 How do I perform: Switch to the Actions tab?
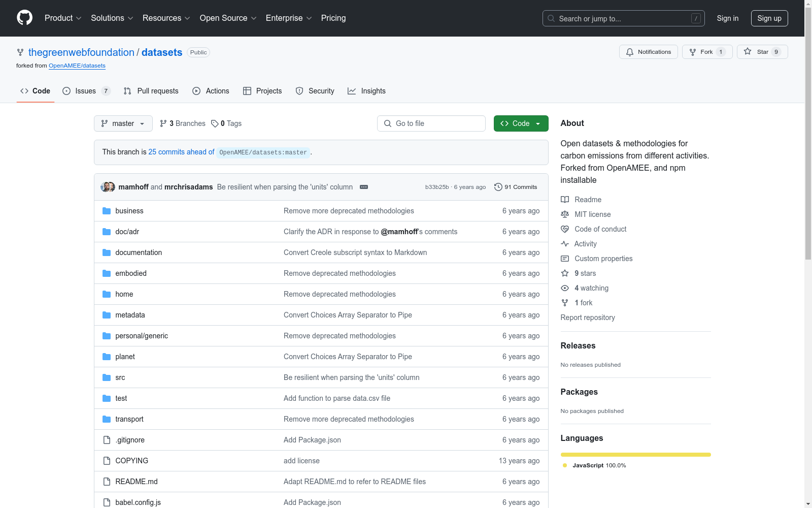click(211, 91)
